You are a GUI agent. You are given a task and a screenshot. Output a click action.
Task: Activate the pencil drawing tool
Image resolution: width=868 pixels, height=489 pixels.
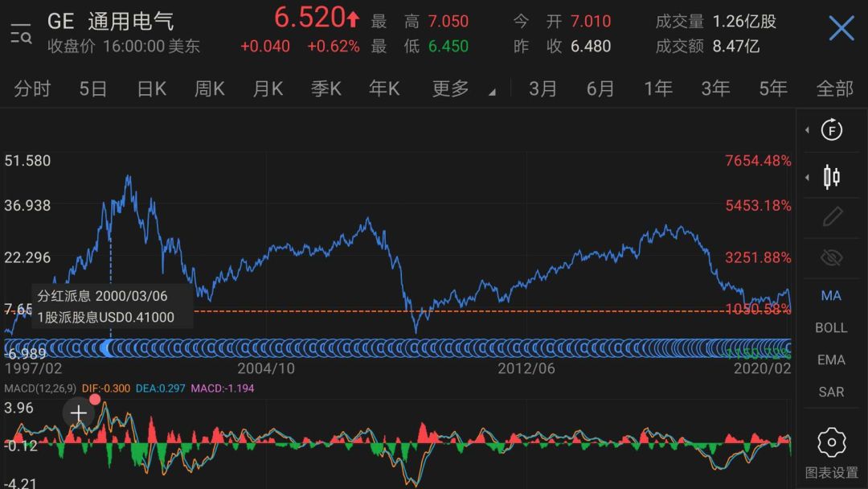tap(832, 217)
